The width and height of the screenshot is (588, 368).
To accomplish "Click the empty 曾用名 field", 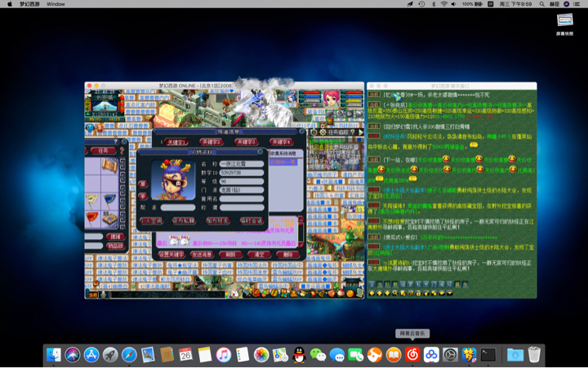I will pos(242,198).
